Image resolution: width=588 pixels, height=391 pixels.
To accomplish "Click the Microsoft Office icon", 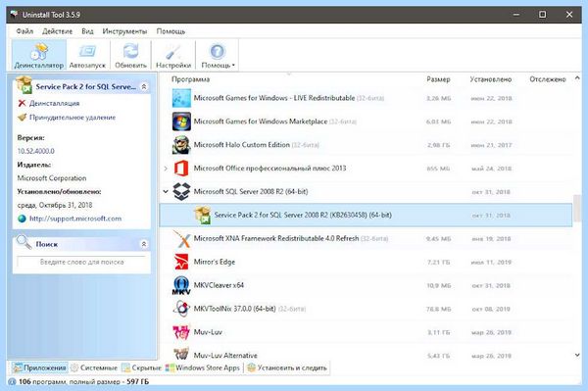I will coord(181,169).
